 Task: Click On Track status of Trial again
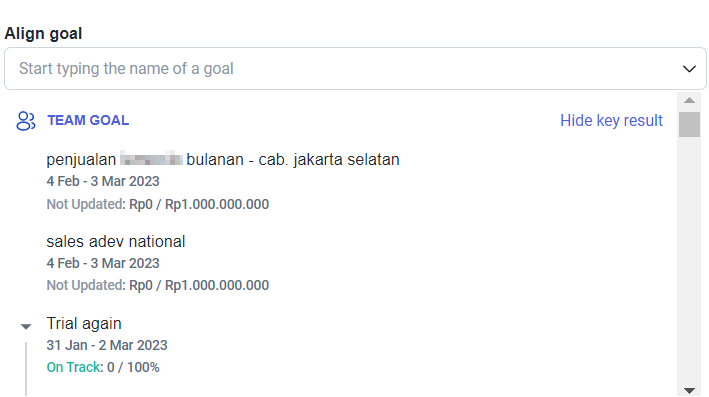click(x=75, y=367)
